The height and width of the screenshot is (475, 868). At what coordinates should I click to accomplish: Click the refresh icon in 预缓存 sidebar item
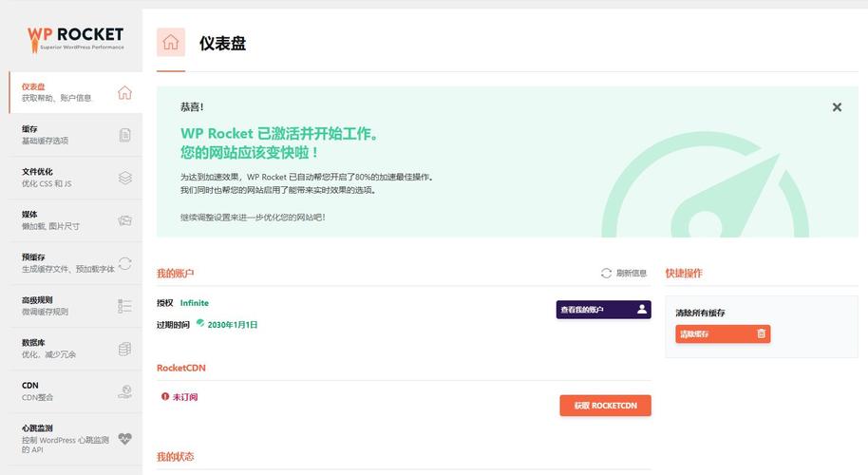(x=125, y=263)
